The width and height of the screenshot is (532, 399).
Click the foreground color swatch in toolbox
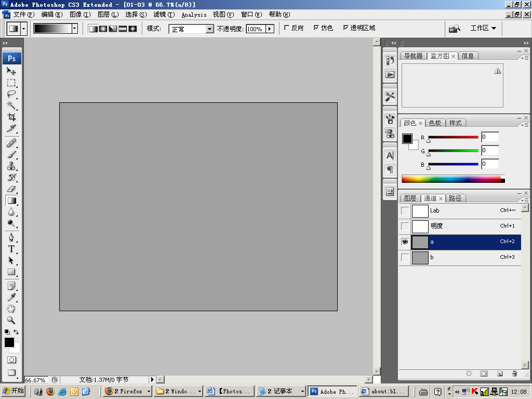click(9, 342)
